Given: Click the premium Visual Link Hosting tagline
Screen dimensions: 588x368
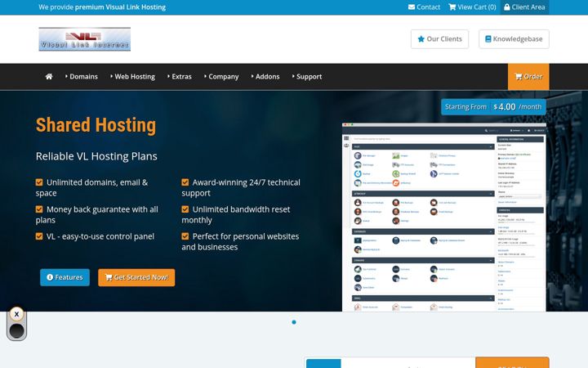Looking at the screenshot, I should (120, 7).
